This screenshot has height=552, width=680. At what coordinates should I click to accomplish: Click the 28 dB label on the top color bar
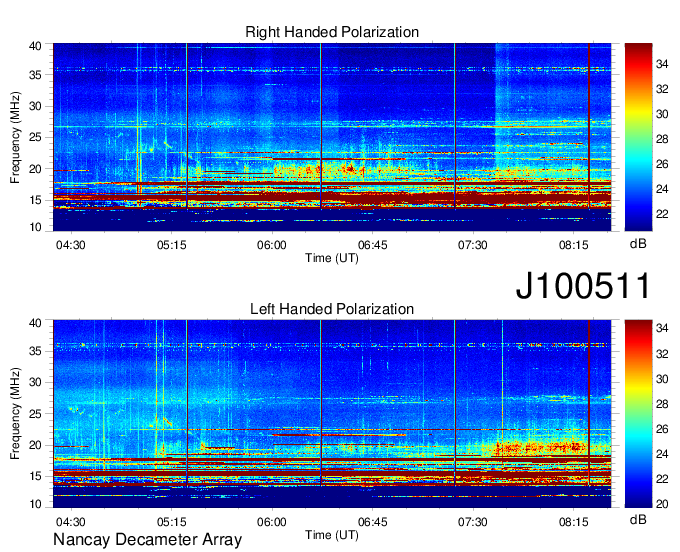pyautogui.click(x=662, y=139)
